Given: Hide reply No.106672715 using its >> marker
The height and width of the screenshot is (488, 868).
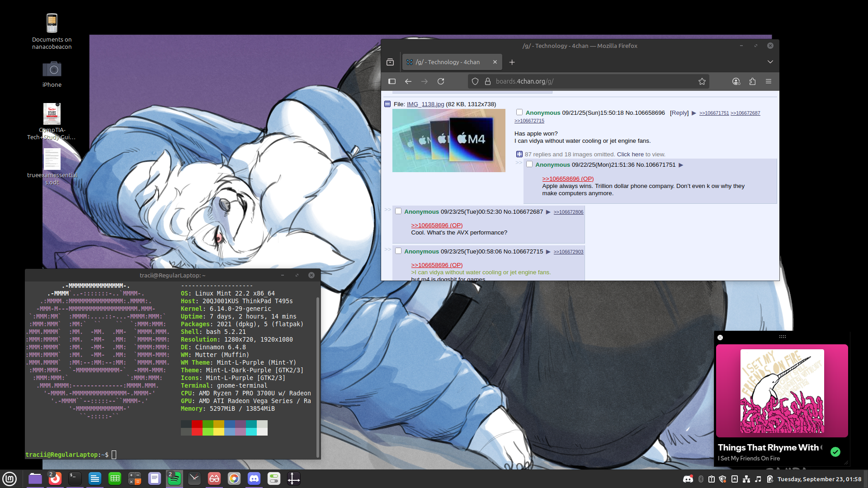Looking at the screenshot, I should [387, 249].
